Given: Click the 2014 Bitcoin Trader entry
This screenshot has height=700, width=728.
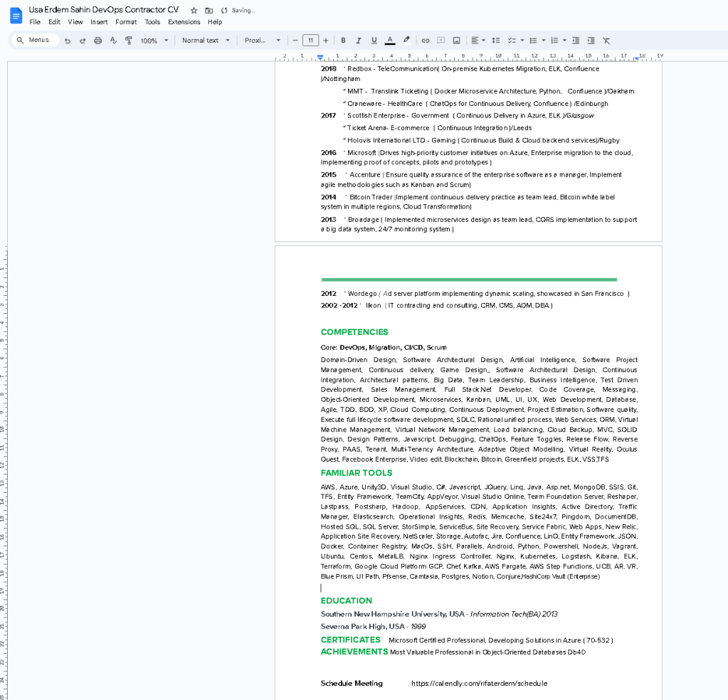Looking at the screenshot, I should tap(468, 202).
